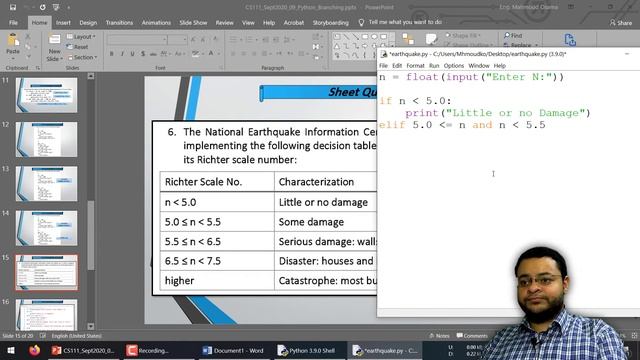This screenshot has height=360, width=640.
Task: Click the Numbering list icon
Action: coord(250,40)
